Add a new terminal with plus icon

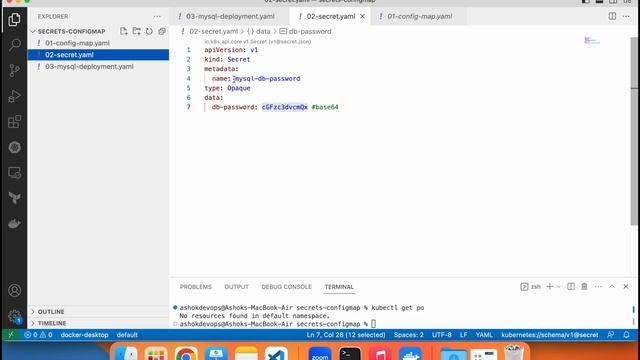tap(550, 287)
